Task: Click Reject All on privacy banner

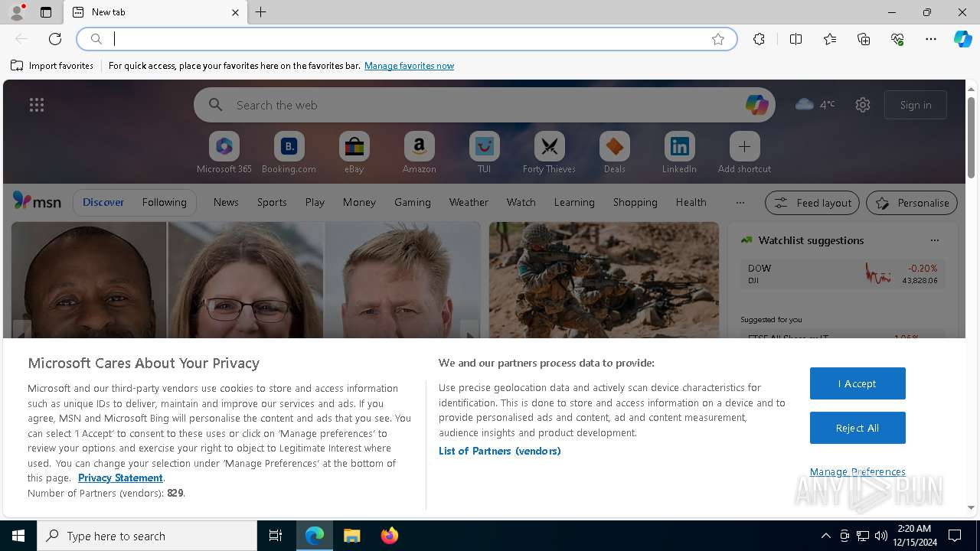Action: (857, 428)
